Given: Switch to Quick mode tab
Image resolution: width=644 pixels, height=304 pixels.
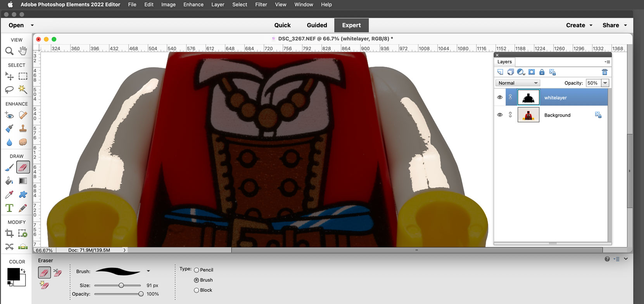Looking at the screenshot, I should point(282,25).
